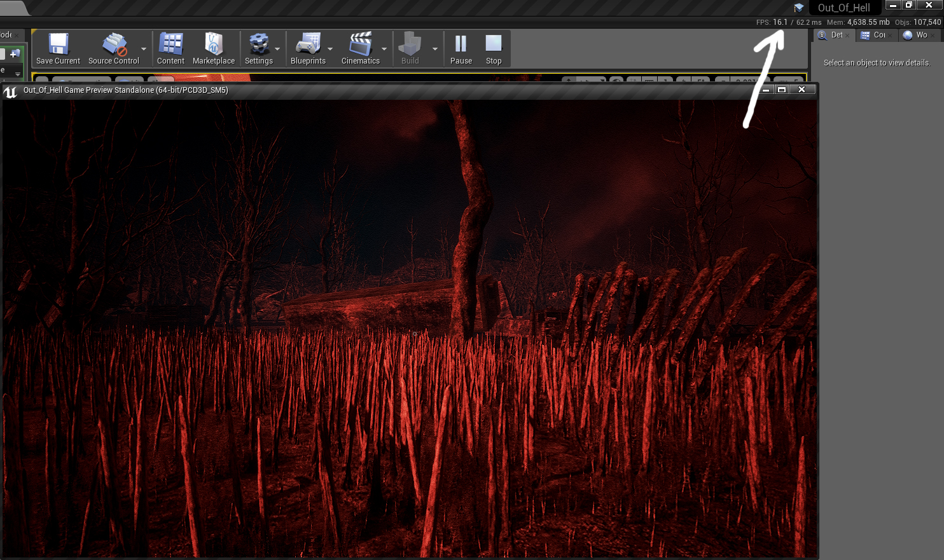Viewport: 944px width, 560px height.
Task: Click the Build toolbar icon
Action: coord(410,44)
